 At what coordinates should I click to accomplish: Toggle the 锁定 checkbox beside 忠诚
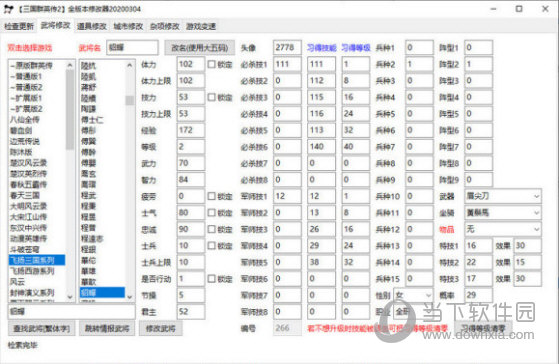(211, 229)
